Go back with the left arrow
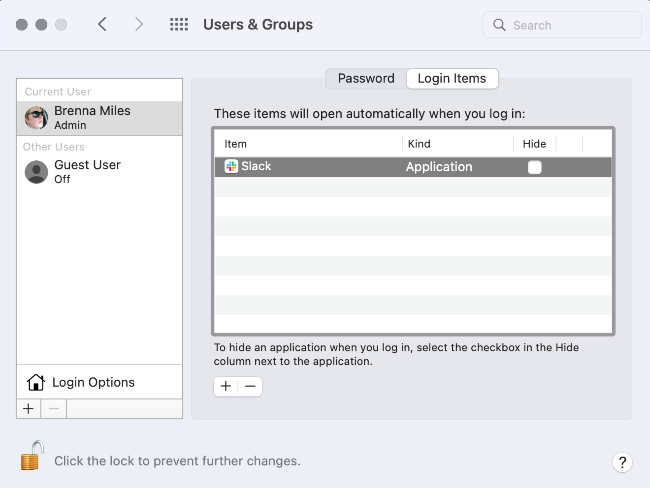Image resolution: width=650 pixels, height=488 pixels. click(102, 25)
